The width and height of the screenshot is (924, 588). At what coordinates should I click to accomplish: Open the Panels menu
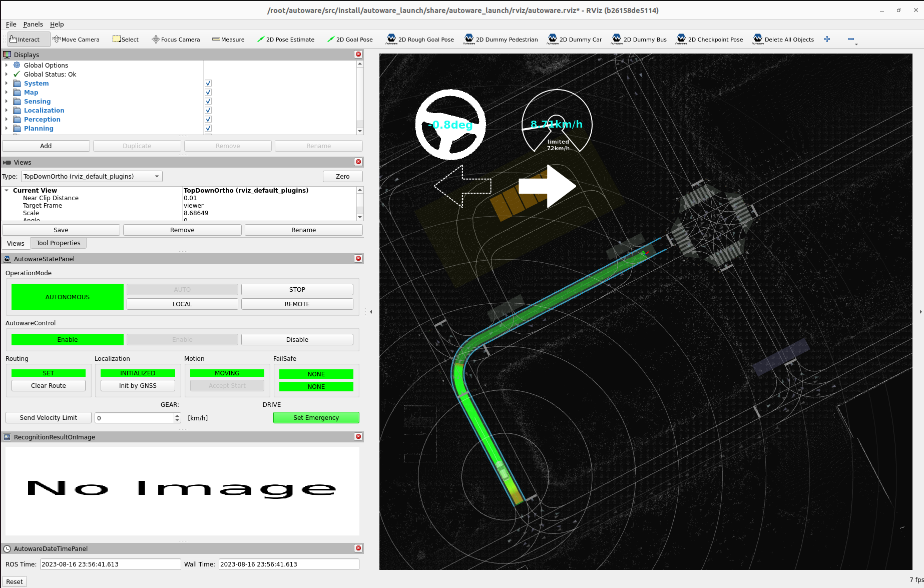pyautogui.click(x=33, y=24)
